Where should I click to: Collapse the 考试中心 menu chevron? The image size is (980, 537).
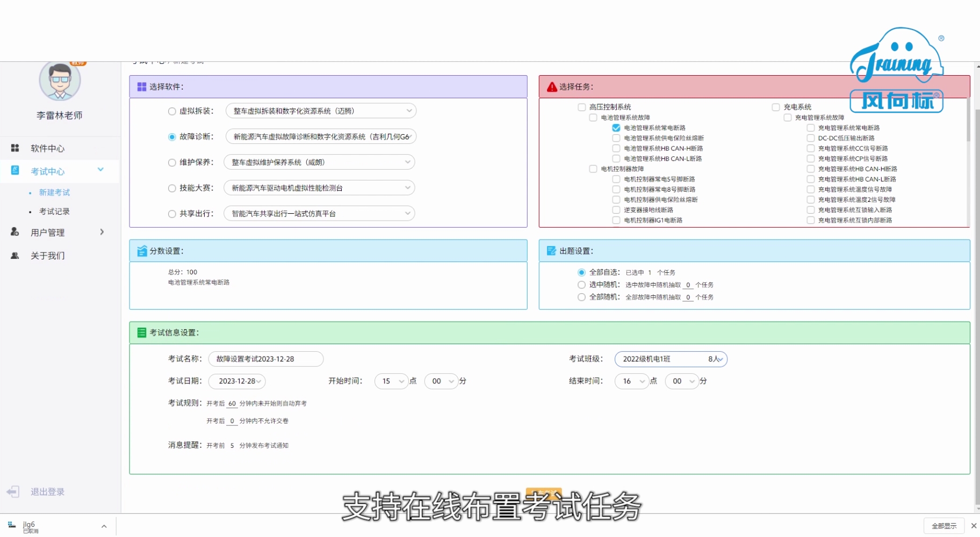point(100,170)
